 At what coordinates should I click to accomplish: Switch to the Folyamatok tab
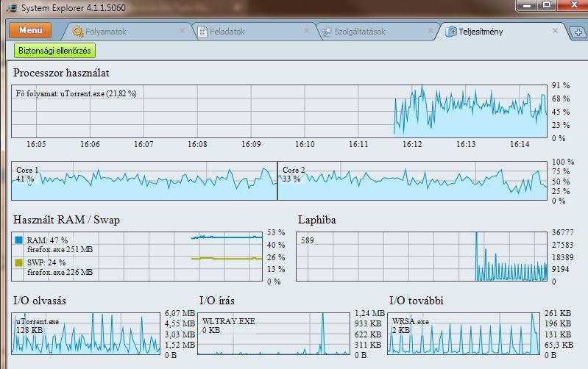[127, 32]
